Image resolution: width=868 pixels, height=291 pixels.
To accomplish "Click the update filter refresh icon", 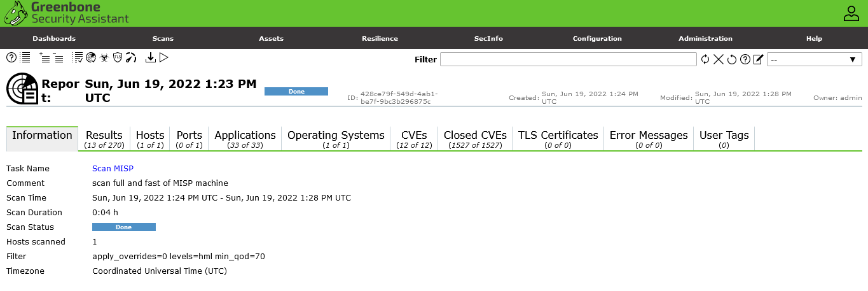I will [x=705, y=59].
